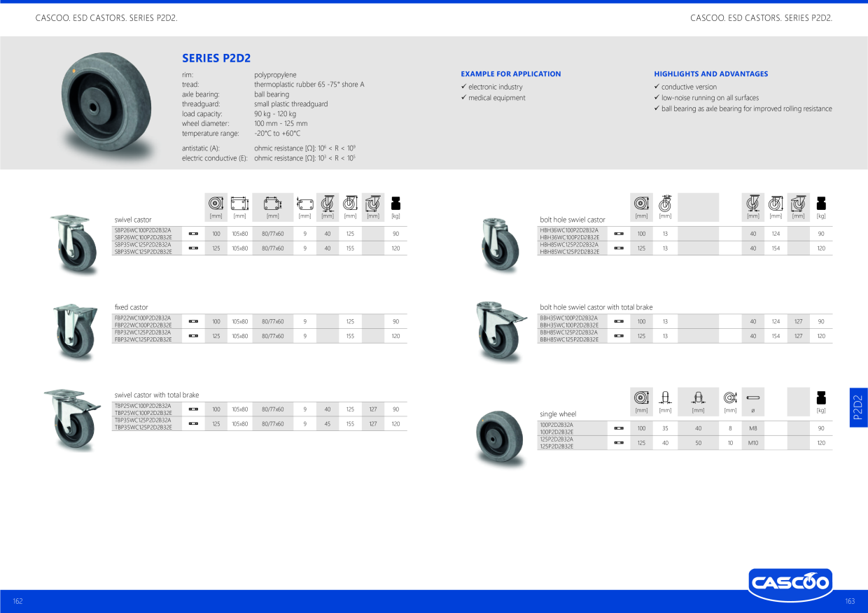Click the bolt hole spacing icon in swivel castor header
Screen dimensions: 868x613
click(x=272, y=203)
